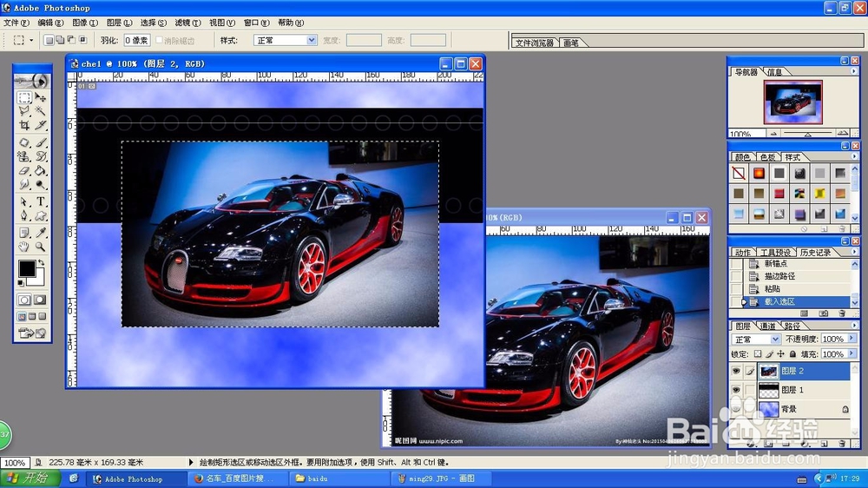
Task: Select 粘贴 history state
Action: click(x=773, y=288)
